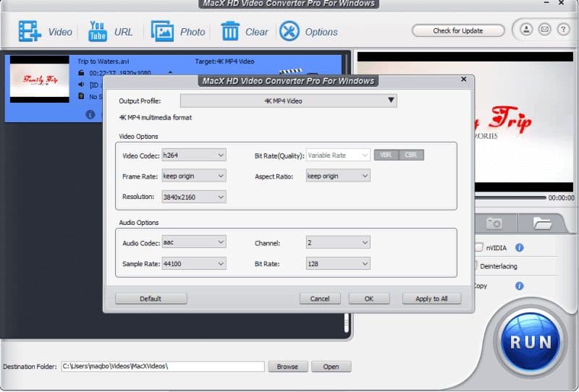The width and height of the screenshot is (579, 392).
Task: Enable the nVIDIA hardware checkbox
Action: click(x=479, y=247)
